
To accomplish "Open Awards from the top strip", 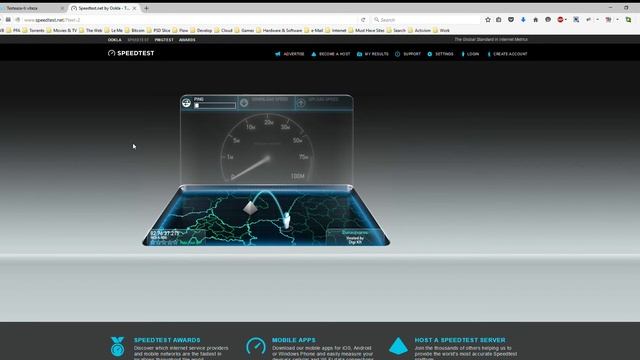I will pyautogui.click(x=187, y=40).
